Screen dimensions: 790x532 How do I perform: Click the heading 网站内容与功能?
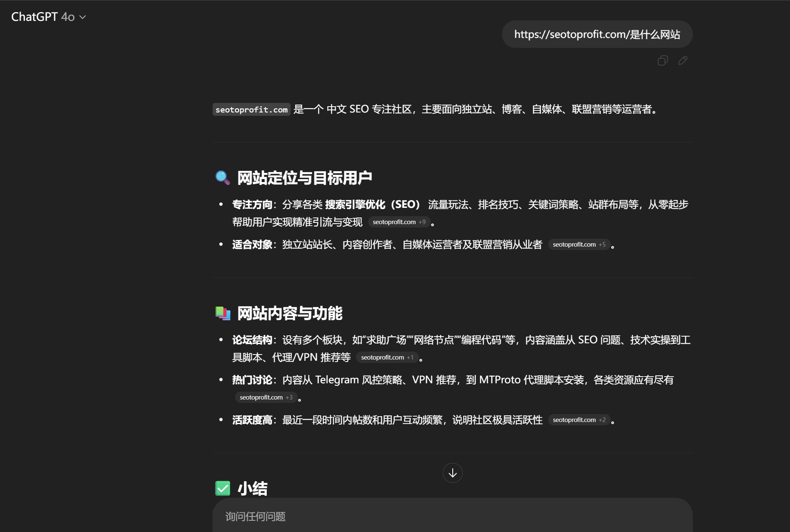(290, 313)
